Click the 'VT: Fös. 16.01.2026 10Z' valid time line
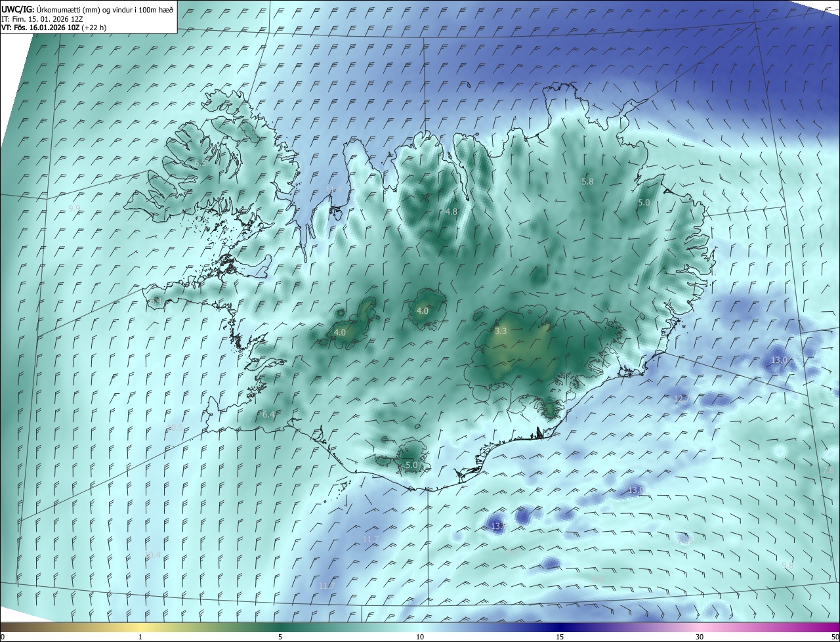 pyautogui.click(x=41, y=28)
